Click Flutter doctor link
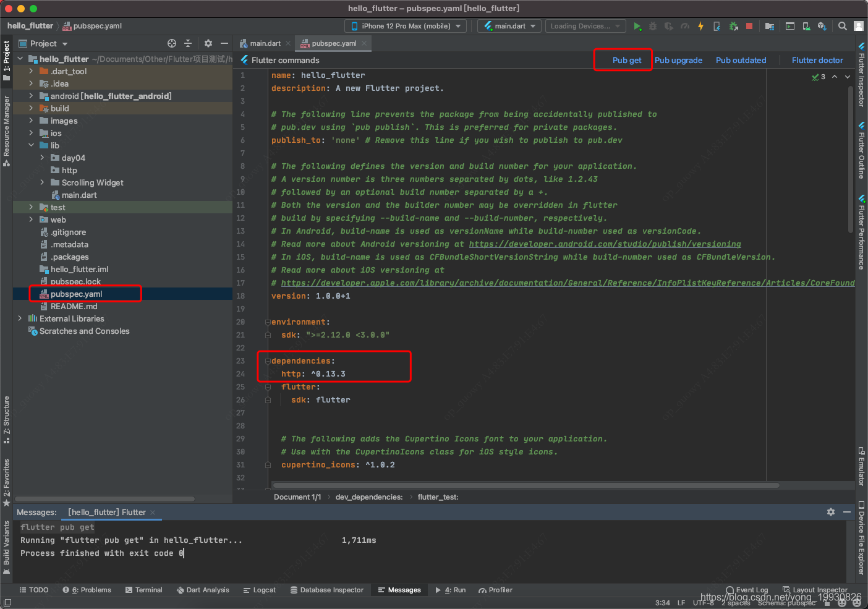Viewport: 868px width, 609px height. [817, 60]
